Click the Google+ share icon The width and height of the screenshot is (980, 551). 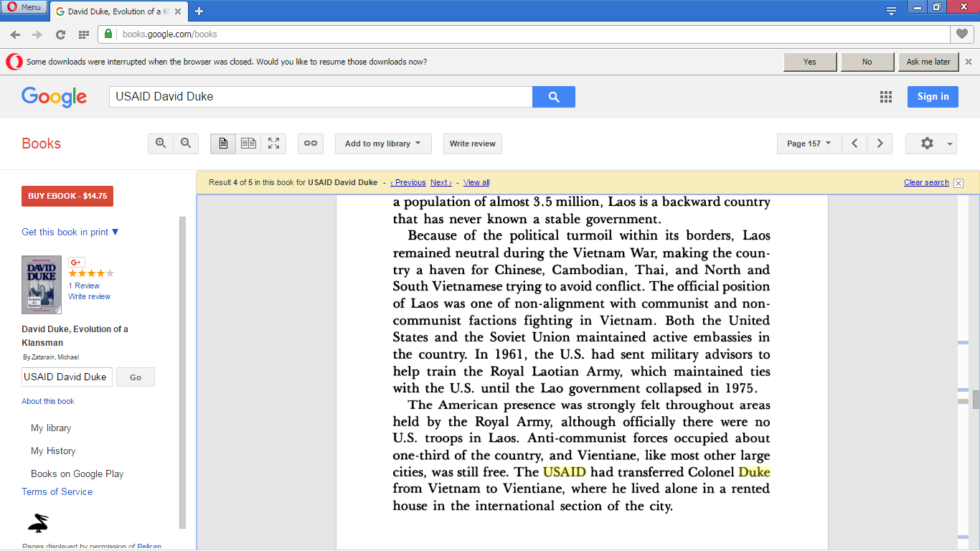click(77, 262)
